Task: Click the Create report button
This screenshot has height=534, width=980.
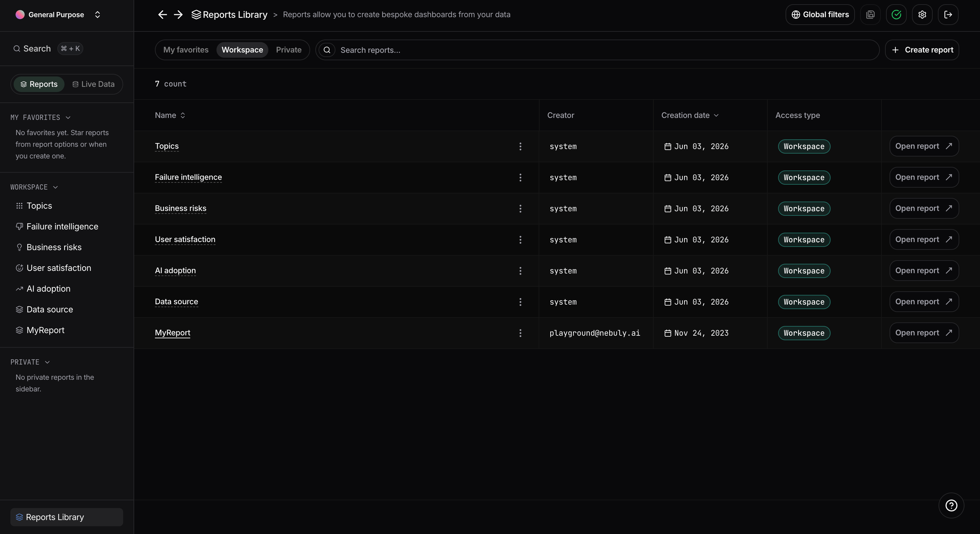Action: coord(922,50)
